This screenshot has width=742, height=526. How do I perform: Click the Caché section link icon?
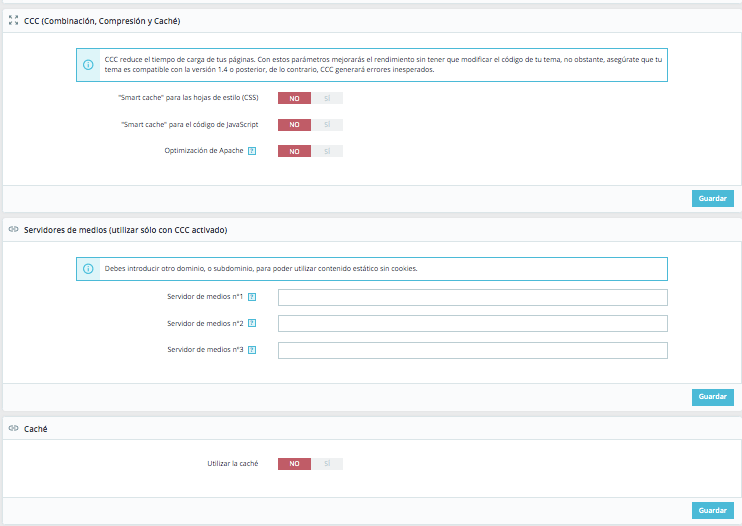point(13,428)
